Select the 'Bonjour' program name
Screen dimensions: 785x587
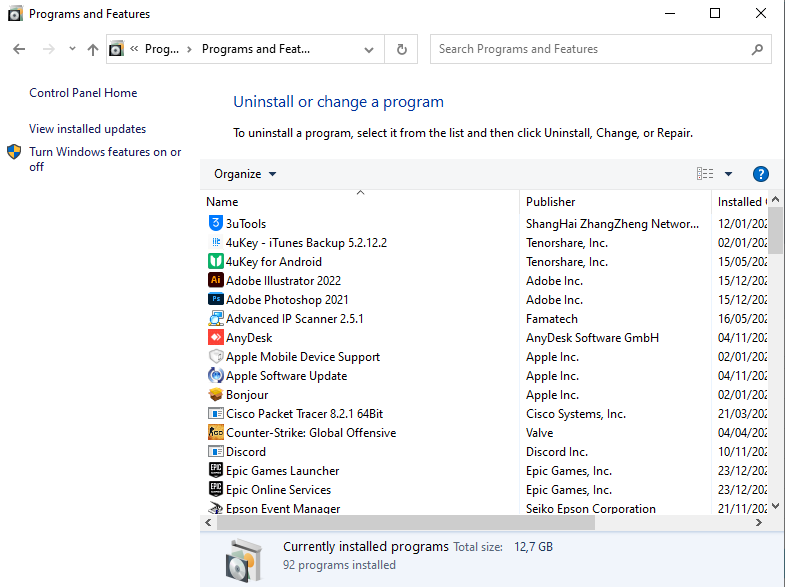[247, 395]
